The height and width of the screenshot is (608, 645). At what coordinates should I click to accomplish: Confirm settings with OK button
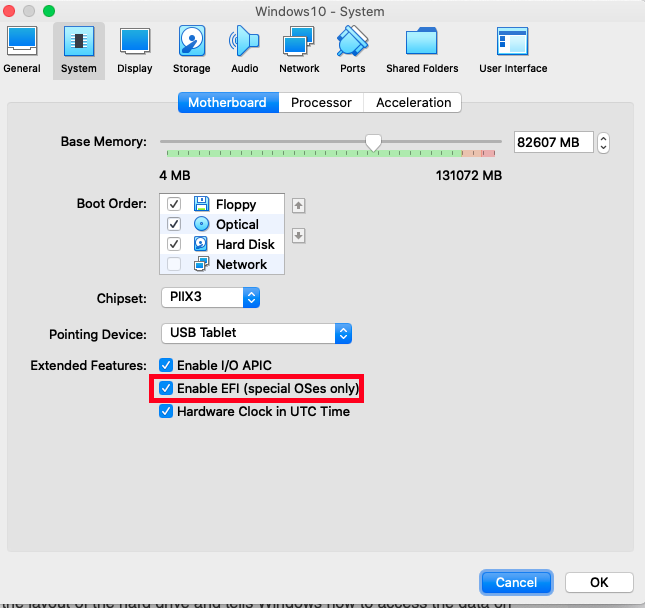599,582
